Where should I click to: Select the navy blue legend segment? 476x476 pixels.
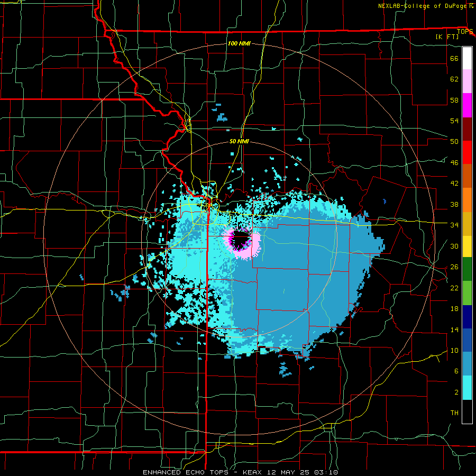[x=467, y=317]
